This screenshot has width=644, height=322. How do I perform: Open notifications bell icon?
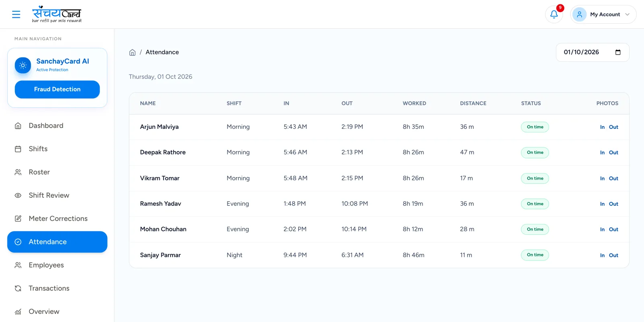tap(554, 14)
